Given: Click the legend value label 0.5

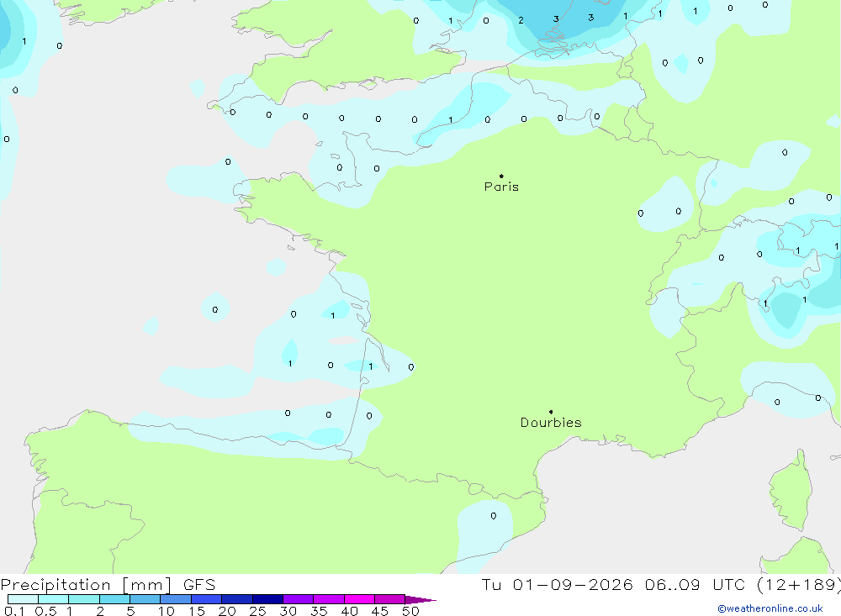Looking at the screenshot, I should coord(45,611).
